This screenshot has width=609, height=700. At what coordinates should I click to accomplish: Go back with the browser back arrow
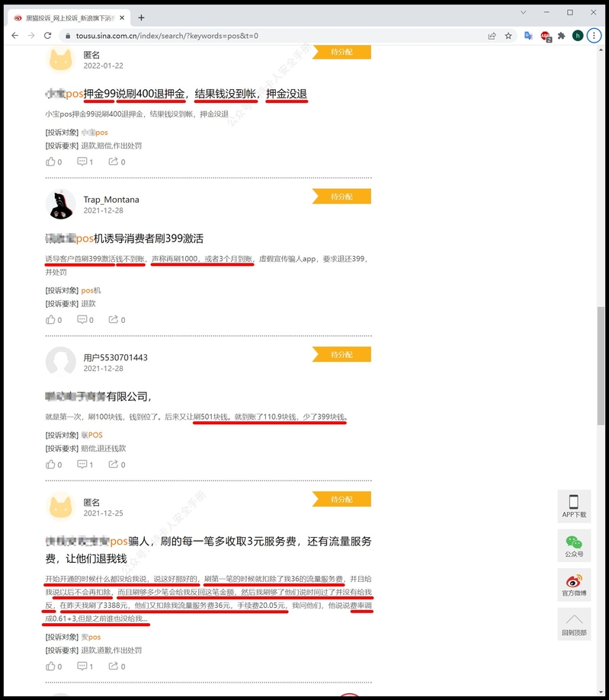[x=14, y=36]
